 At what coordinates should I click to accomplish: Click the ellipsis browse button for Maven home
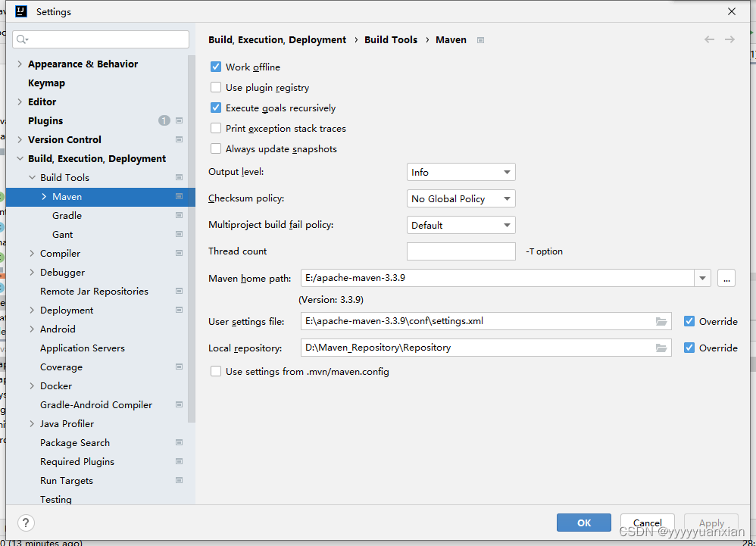(x=726, y=278)
